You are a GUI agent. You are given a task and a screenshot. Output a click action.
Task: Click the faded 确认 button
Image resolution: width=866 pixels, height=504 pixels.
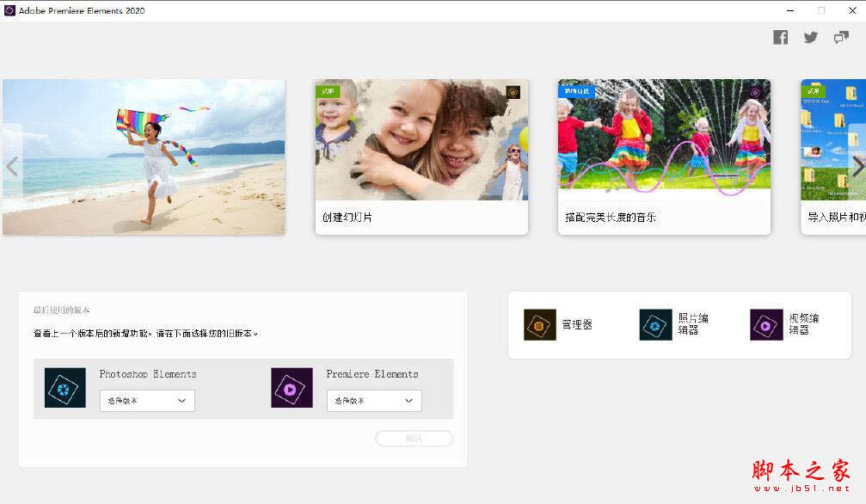[x=415, y=439]
